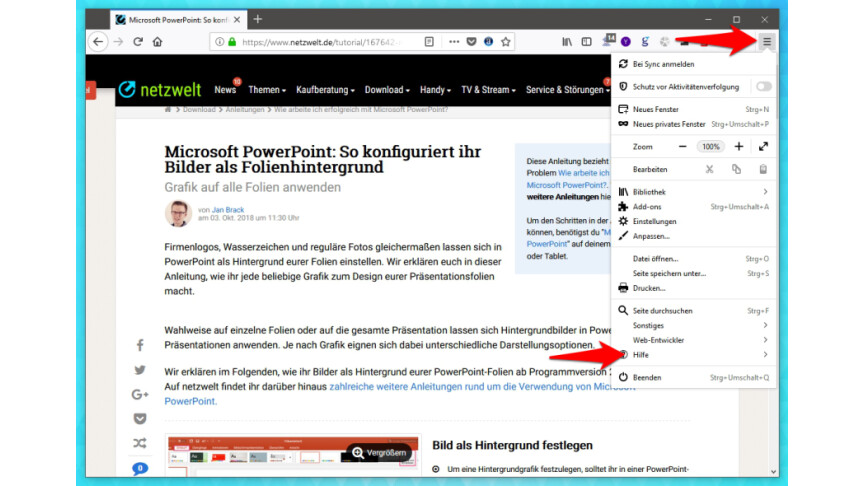Open the News navigation link
The width and height of the screenshot is (864, 486).
[225, 90]
